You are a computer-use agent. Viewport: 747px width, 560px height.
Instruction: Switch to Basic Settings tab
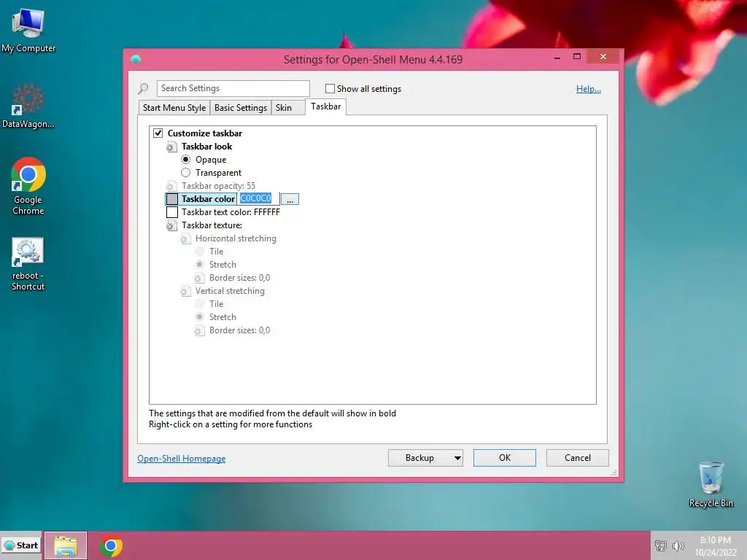click(x=241, y=108)
